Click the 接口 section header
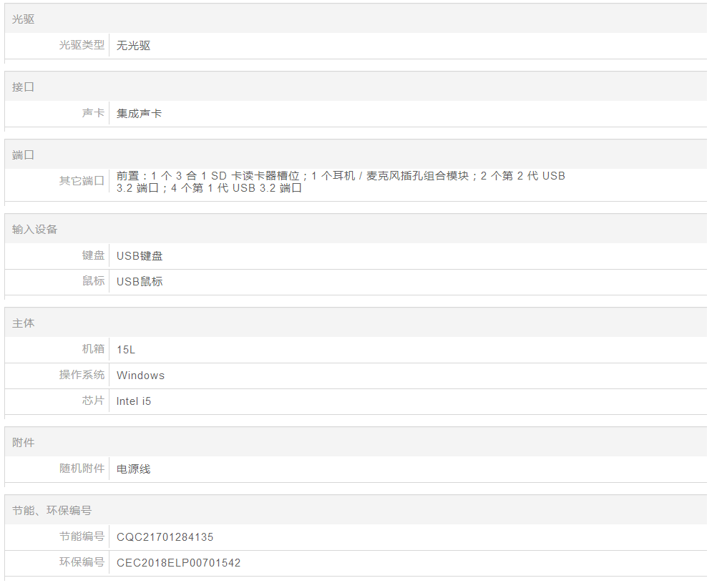Image resolution: width=722 pixels, height=588 pixels. [x=24, y=87]
